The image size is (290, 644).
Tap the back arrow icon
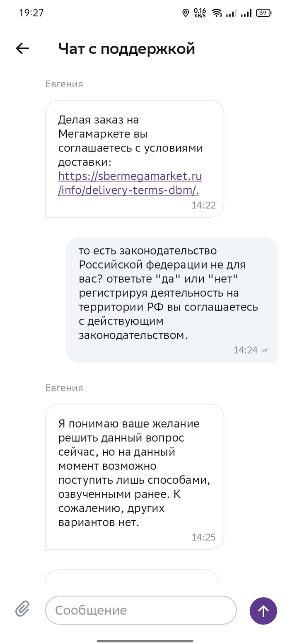pyautogui.click(x=22, y=49)
